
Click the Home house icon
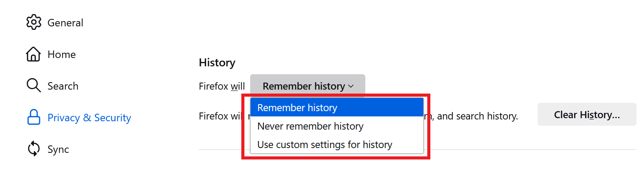(34, 54)
